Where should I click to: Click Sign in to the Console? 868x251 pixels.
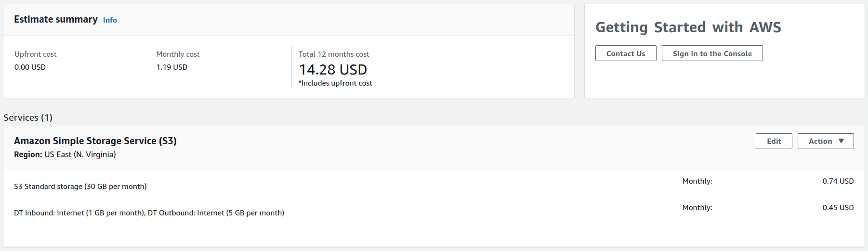pos(712,53)
